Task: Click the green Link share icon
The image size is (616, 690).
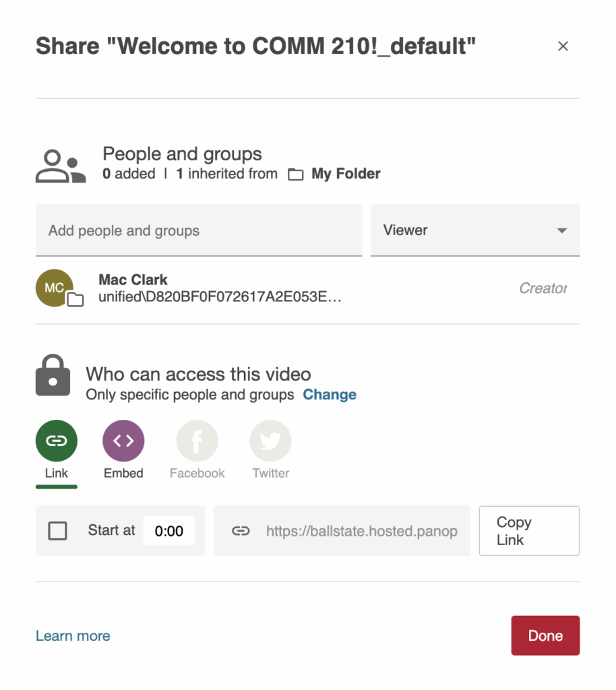Action: point(56,441)
